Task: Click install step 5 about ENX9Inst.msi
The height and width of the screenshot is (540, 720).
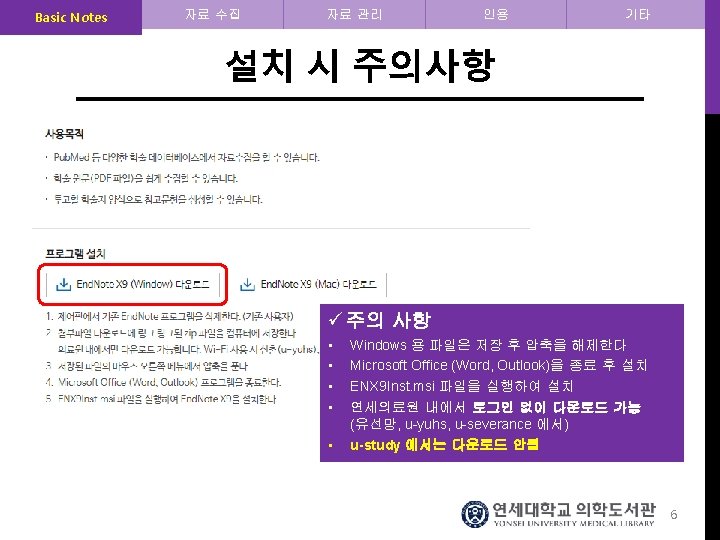Action: (x=161, y=399)
